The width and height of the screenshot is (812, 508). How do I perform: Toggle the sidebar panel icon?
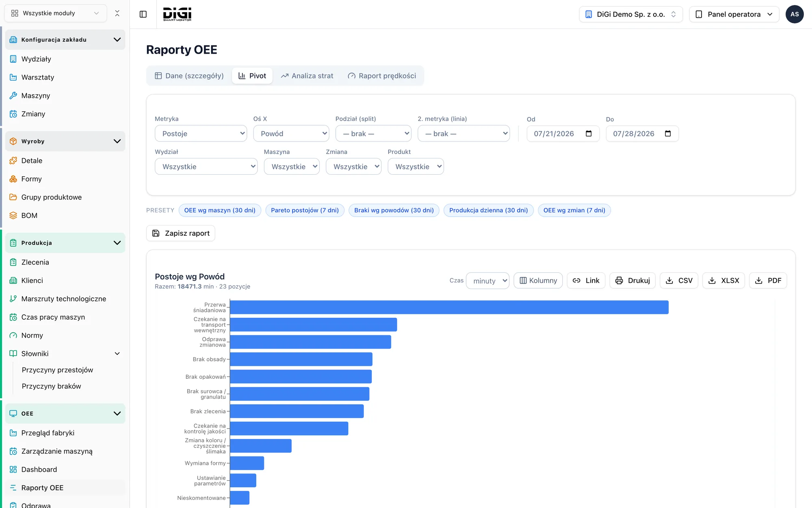143,14
